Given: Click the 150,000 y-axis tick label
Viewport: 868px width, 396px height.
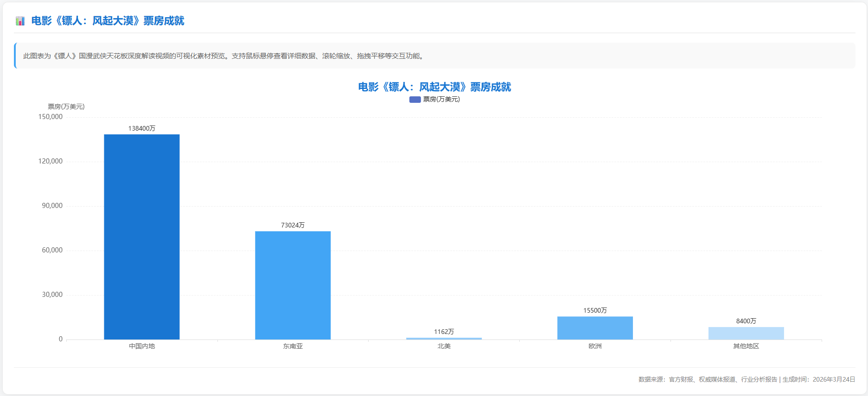Looking at the screenshot, I should (50, 117).
